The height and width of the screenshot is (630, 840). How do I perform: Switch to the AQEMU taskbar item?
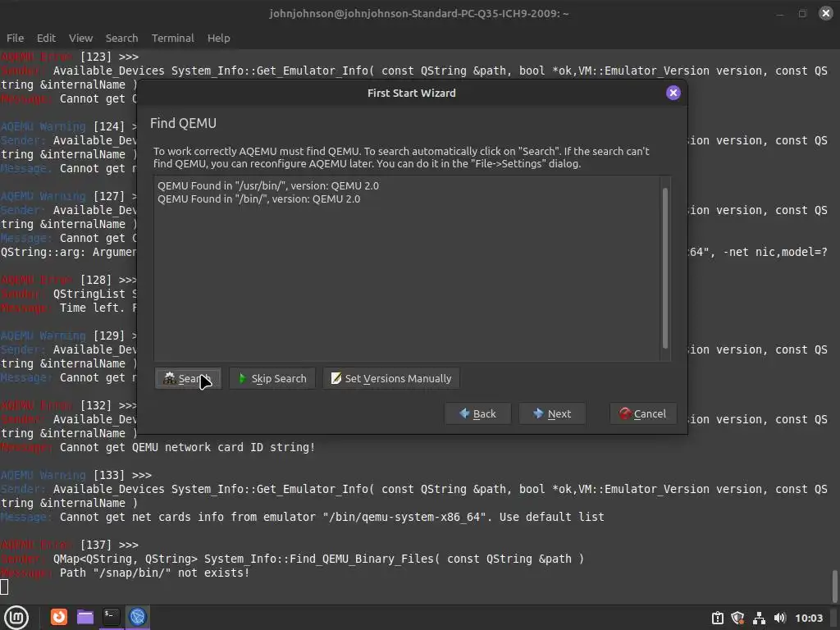tap(138, 617)
